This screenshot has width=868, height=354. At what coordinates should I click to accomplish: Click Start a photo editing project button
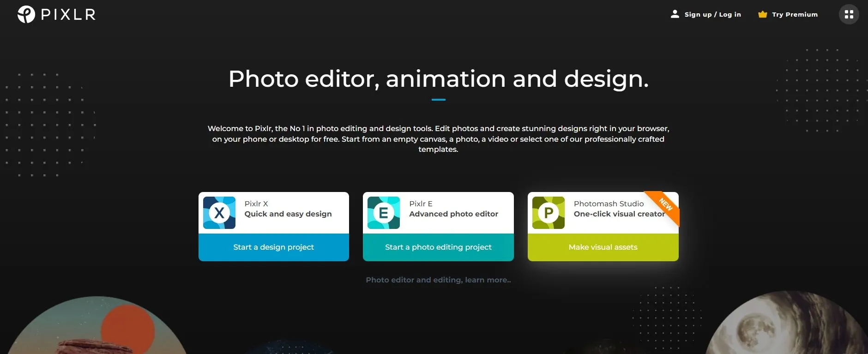coord(438,247)
